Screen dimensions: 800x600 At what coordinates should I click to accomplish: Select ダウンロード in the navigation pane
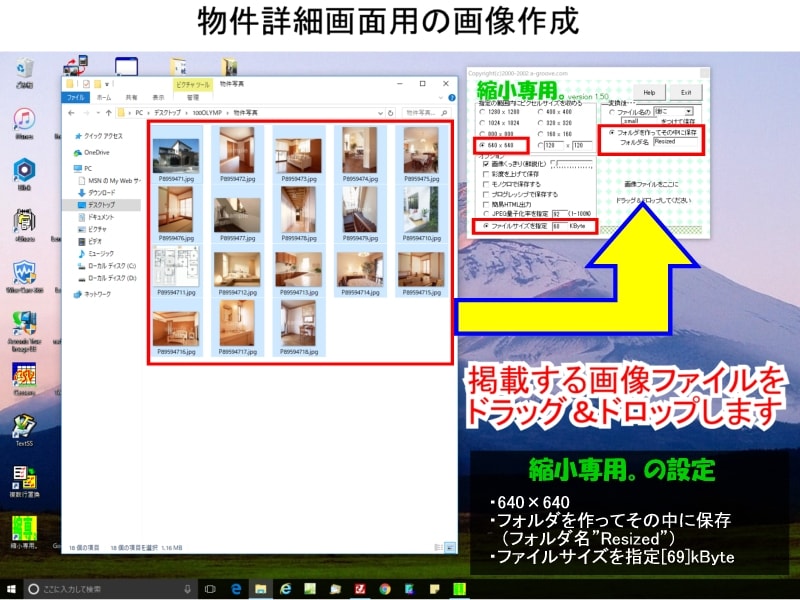coord(97,193)
